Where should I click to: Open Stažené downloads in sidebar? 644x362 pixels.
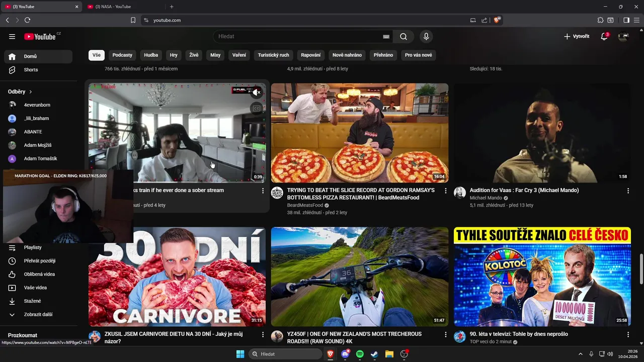(38, 301)
